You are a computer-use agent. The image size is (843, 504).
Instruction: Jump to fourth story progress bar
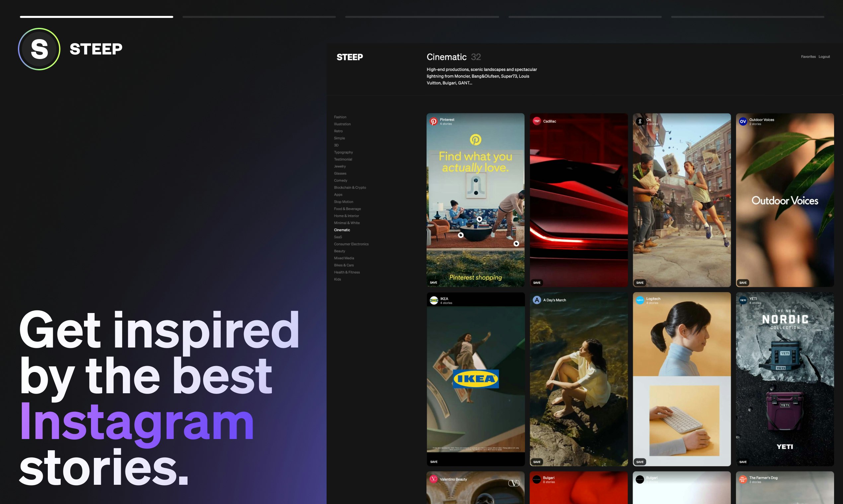(x=585, y=17)
